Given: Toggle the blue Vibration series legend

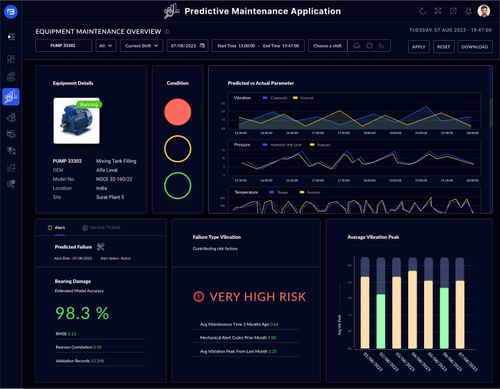Looking at the screenshot, I should pos(275,98).
